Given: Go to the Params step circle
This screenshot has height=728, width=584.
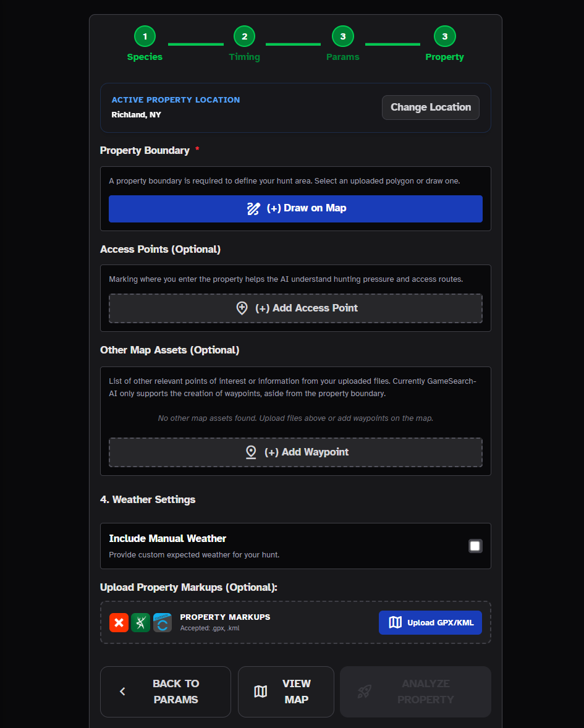Looking at the screenshot, I should tap(342, 36).
